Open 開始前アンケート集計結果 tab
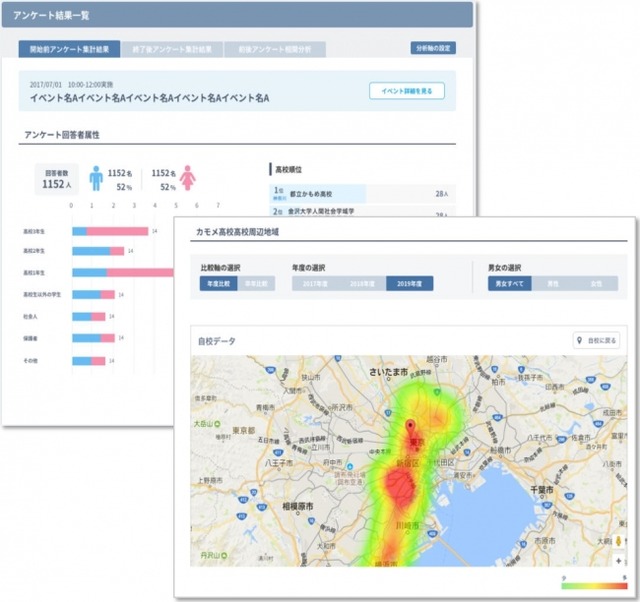This screenshot has height=602, width=640. (69, 48)
